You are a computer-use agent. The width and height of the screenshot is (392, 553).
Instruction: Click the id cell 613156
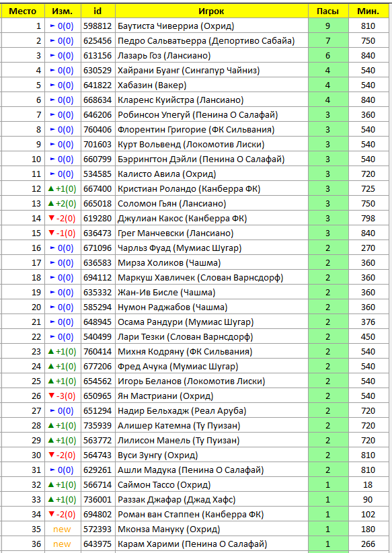click(97, 56)
